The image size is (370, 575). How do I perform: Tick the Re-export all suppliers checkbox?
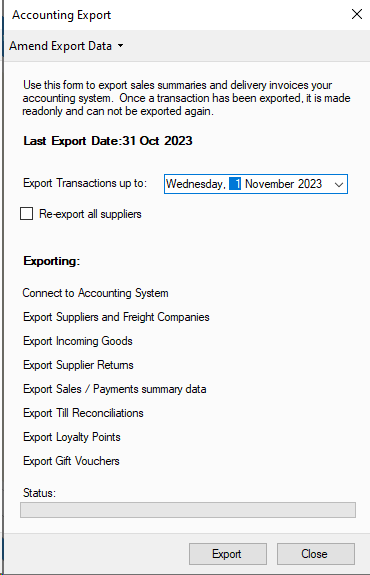[26, 213]
